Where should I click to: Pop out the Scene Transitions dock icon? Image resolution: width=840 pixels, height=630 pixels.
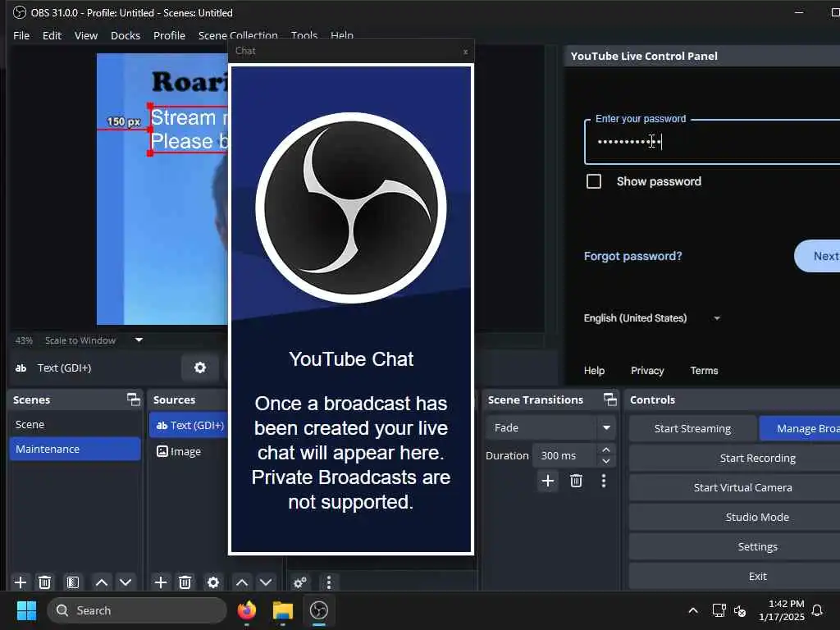coord(610,399)
